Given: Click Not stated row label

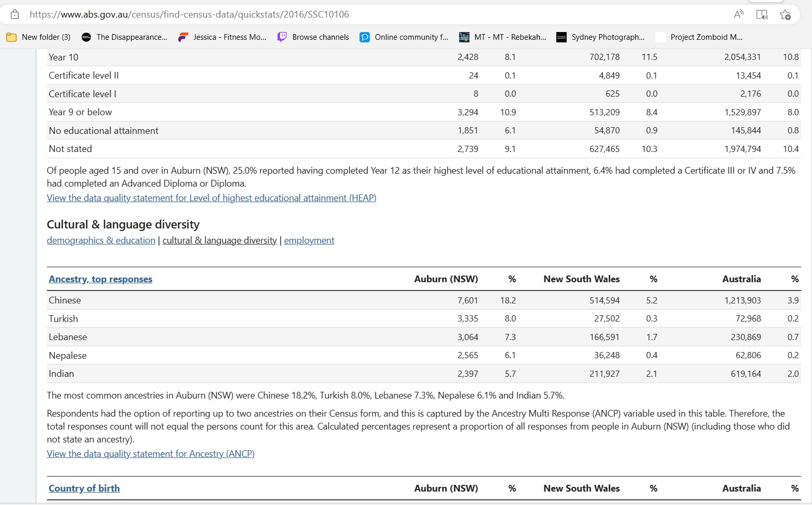Looking at the screenshot, I should (x=70, y=149).
